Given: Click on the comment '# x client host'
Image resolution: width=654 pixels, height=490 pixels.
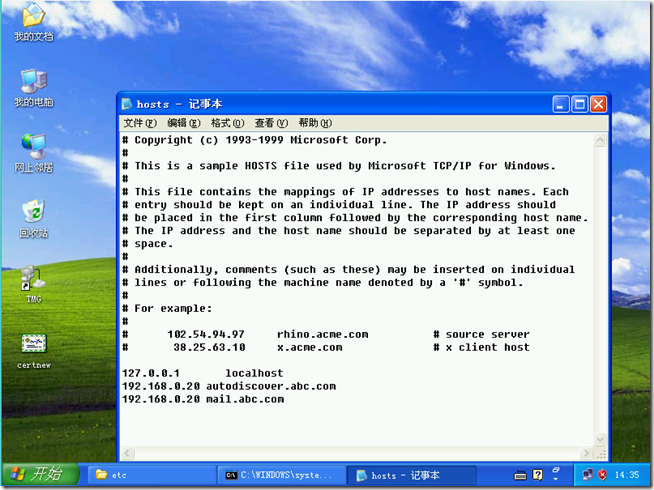Looking at the screenshot, I should [481, 347].
